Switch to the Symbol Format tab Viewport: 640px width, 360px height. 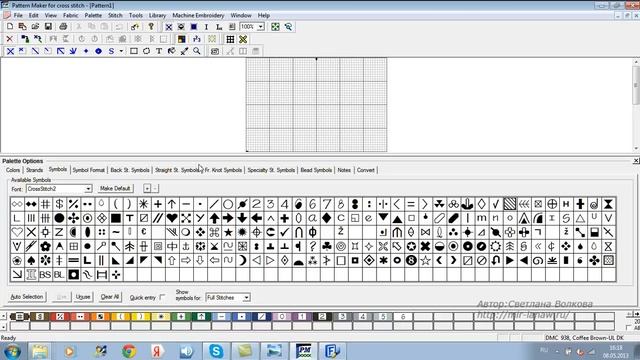click(89, 170)
